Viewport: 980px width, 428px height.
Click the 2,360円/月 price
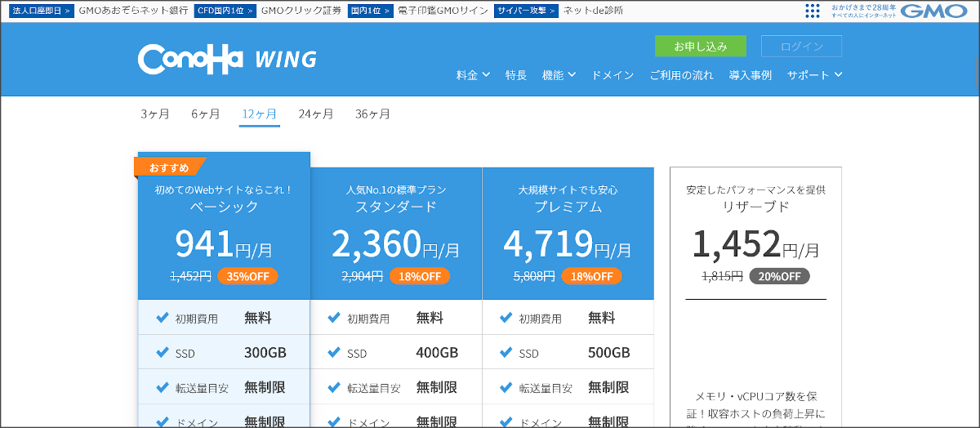396,243
